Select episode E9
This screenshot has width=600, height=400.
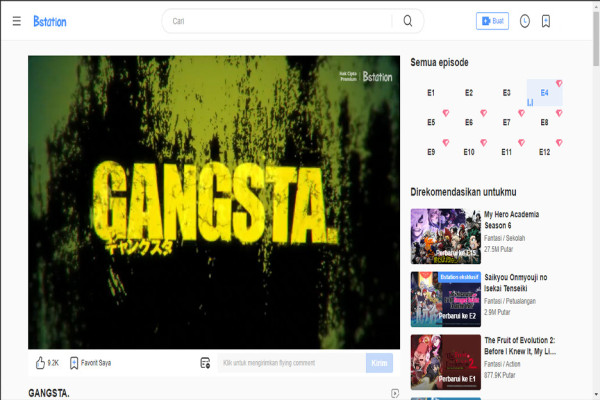point(431,152)
